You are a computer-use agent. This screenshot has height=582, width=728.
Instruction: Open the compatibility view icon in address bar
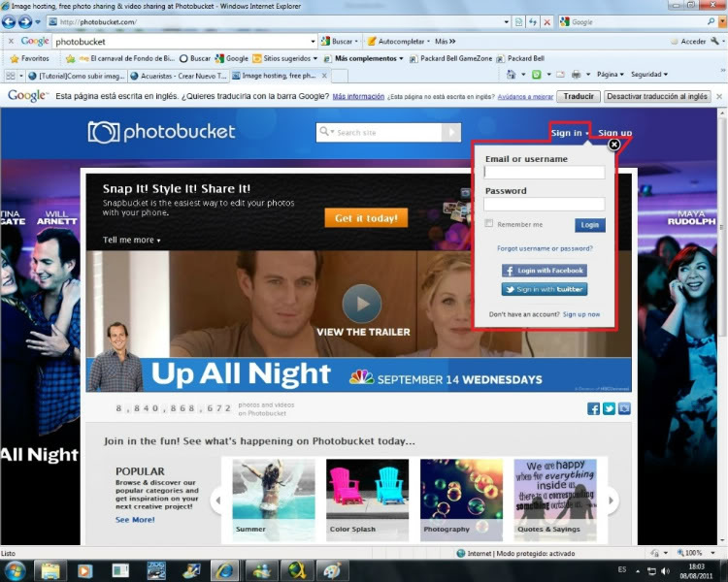(x=518, y=21)
